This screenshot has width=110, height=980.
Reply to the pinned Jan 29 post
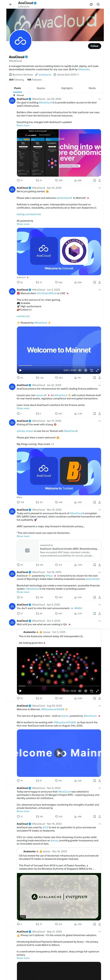18,180
